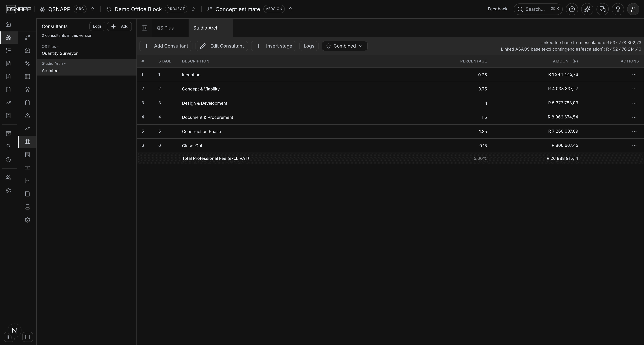This screenshot has width=644, height=345.
Task: Click the Design & Development description cell
Action: pyautogui.click(x=205, y=103)
